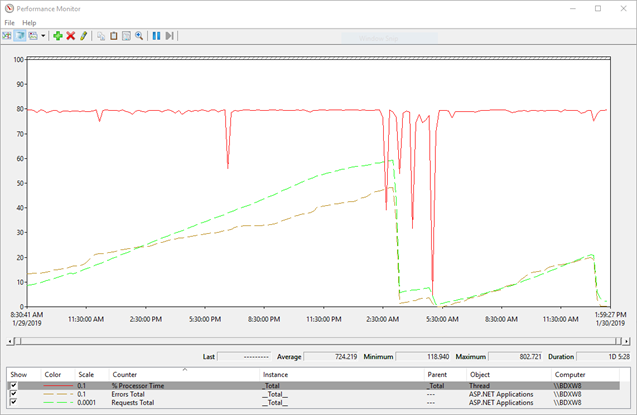The height and width of the screenshot is (415, 637).
Task: Select the Errors Total counter text
Action: [x=128, y=394]
